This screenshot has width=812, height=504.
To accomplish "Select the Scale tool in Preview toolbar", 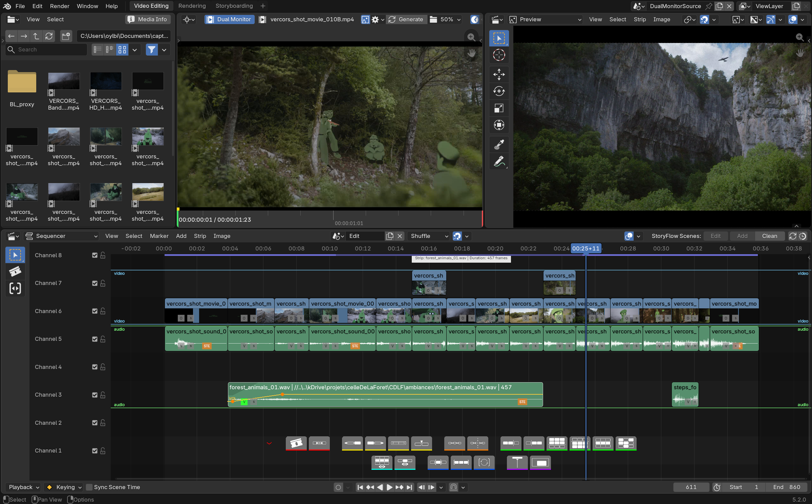I will (x=499, y=108).
